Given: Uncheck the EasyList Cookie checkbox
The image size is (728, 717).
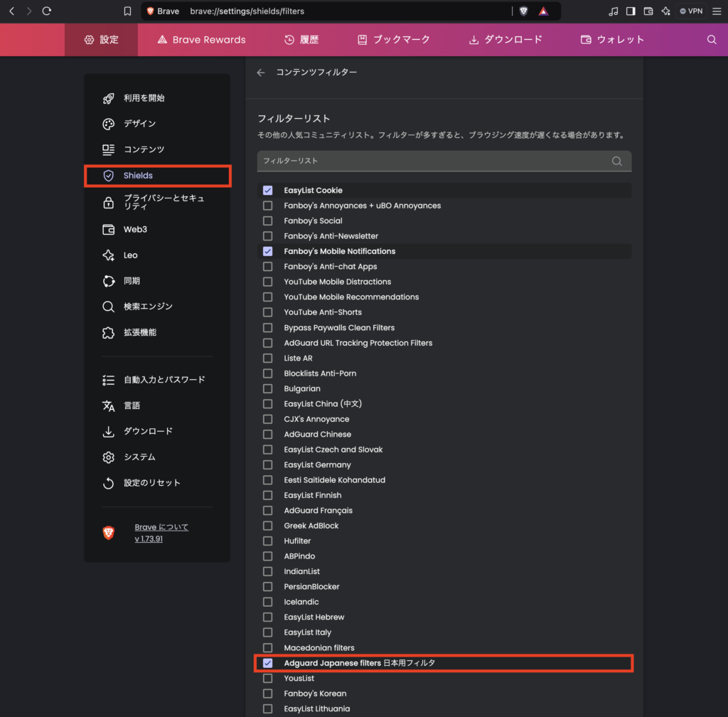Looking at the screenshot, I should [x=267, y=191].
